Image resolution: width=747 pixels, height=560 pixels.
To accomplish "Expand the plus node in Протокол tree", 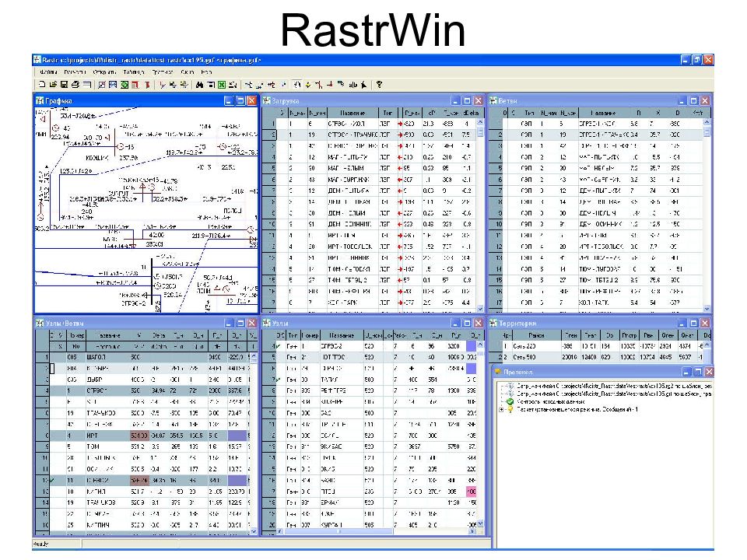I will click(500, 409).
